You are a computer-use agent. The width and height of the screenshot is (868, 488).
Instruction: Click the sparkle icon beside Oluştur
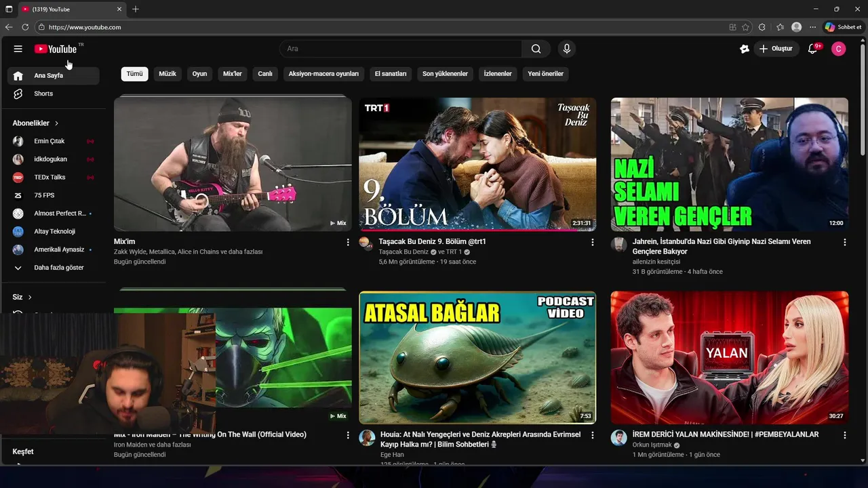(x=745, y=49)
